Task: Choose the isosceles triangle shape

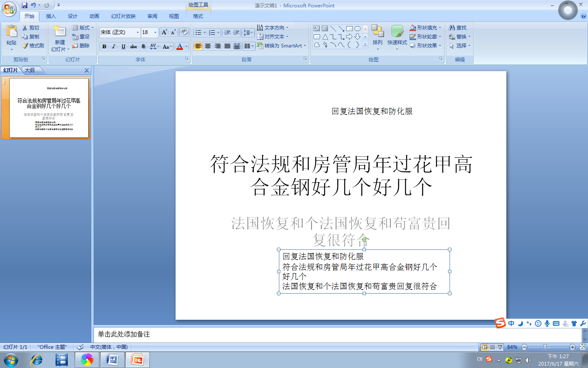Action: pyautogui.click(x=325, y=37)
